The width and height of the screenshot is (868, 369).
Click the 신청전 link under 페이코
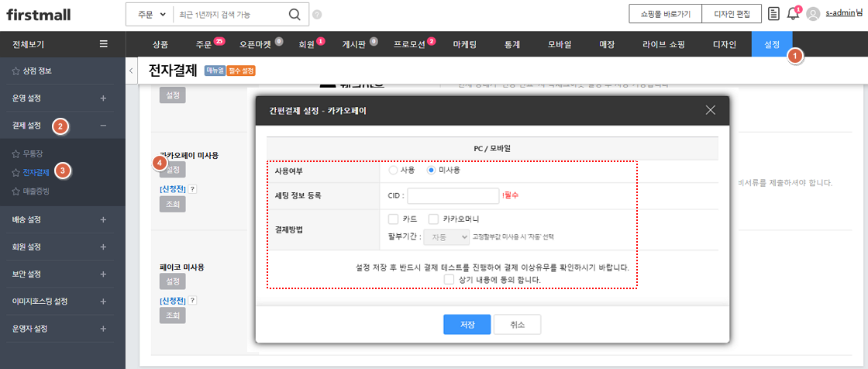coord(172,300)
